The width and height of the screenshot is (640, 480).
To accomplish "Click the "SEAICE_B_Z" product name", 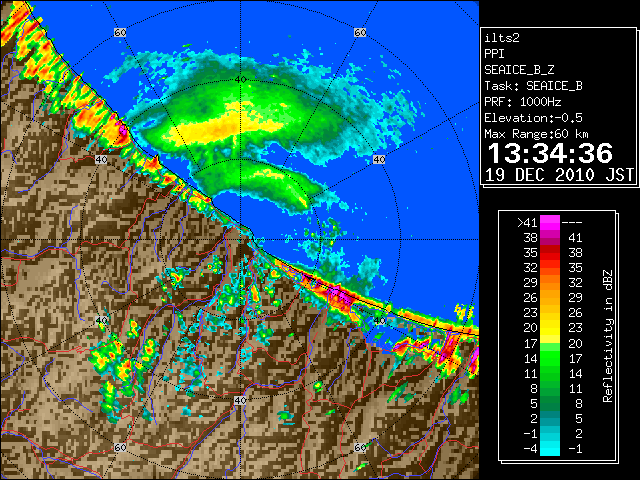I will click(519, 70).
